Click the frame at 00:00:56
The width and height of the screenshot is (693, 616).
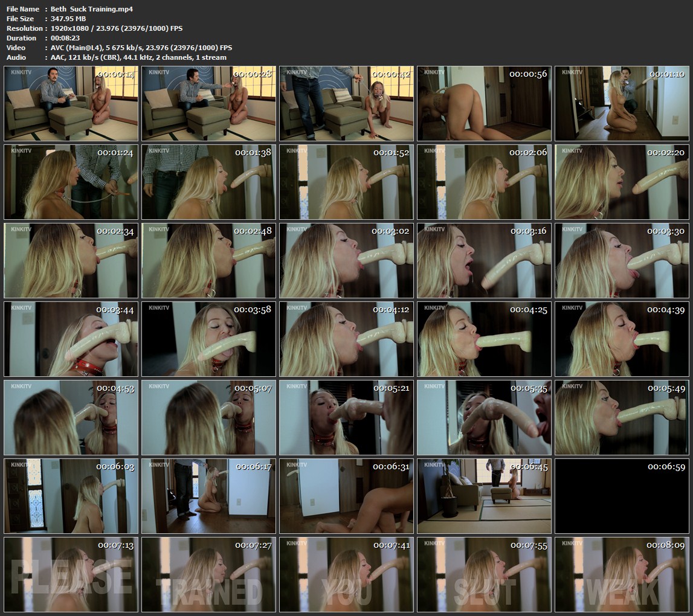click(484, 103)
